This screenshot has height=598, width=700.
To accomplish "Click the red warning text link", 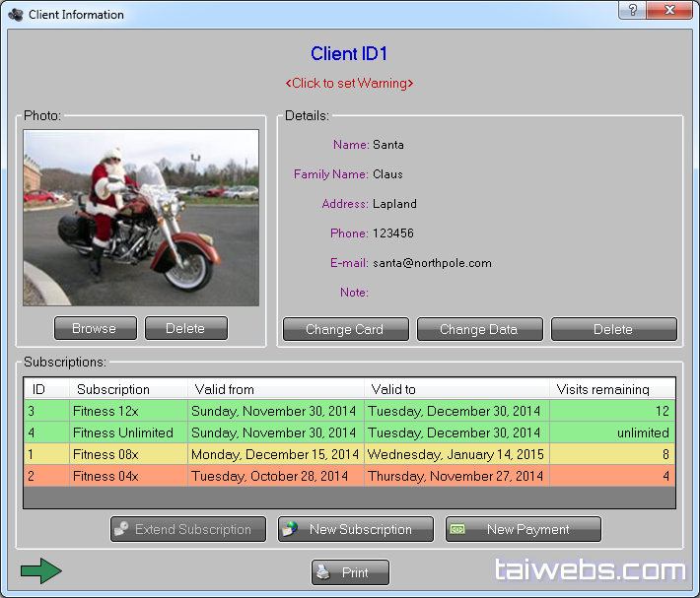I will 349,83.
